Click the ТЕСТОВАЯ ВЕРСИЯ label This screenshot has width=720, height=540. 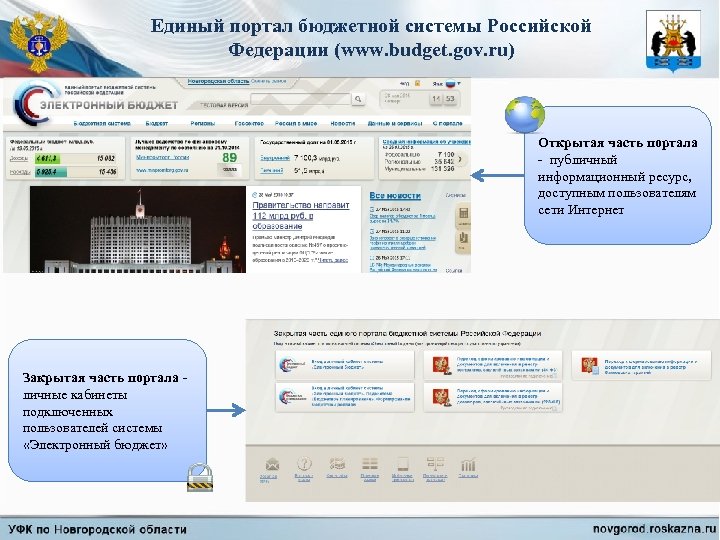point(224,105)
